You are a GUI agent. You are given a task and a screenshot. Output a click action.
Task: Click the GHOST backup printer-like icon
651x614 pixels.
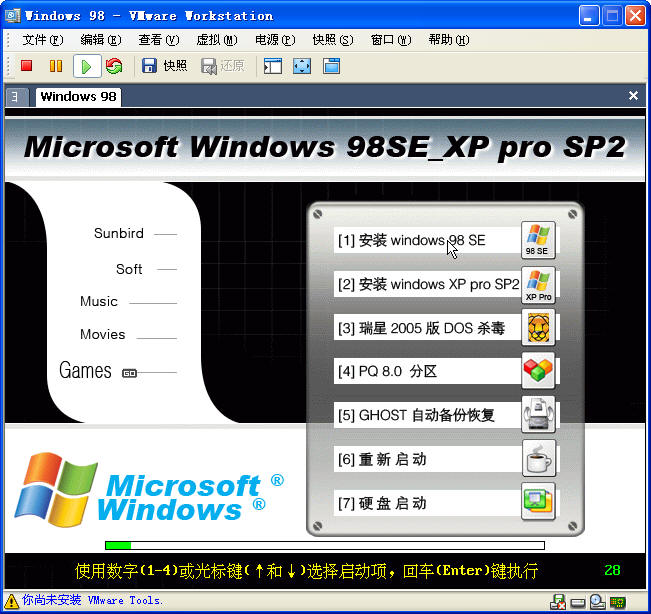tap(538, 414)
